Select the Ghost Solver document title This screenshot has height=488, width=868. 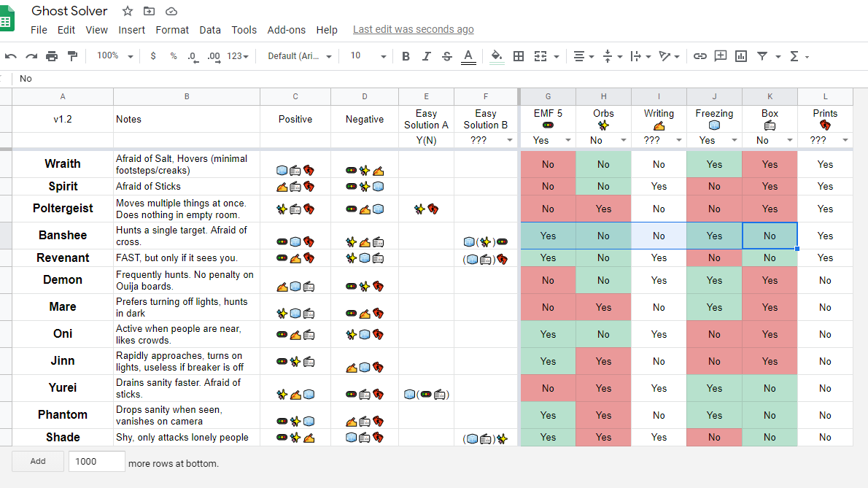(69, 11)
